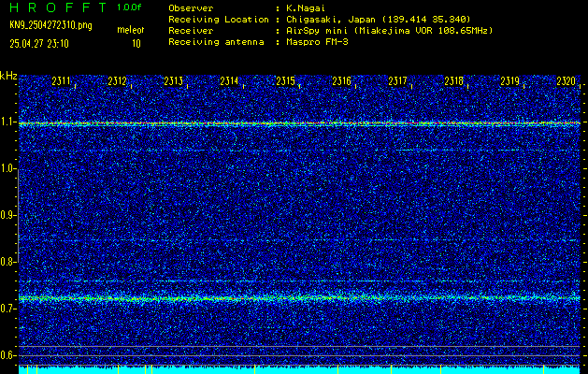The height and width of the screenshot is (374, 588).
Task: Click the 1.0 frequency axis label
Action: pos(8,168)
